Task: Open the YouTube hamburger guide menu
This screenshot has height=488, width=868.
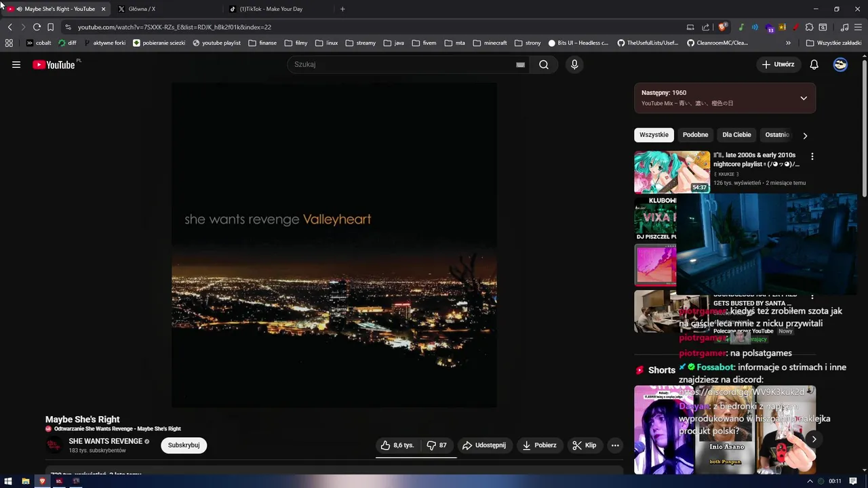Action: [x=16, y=64]
